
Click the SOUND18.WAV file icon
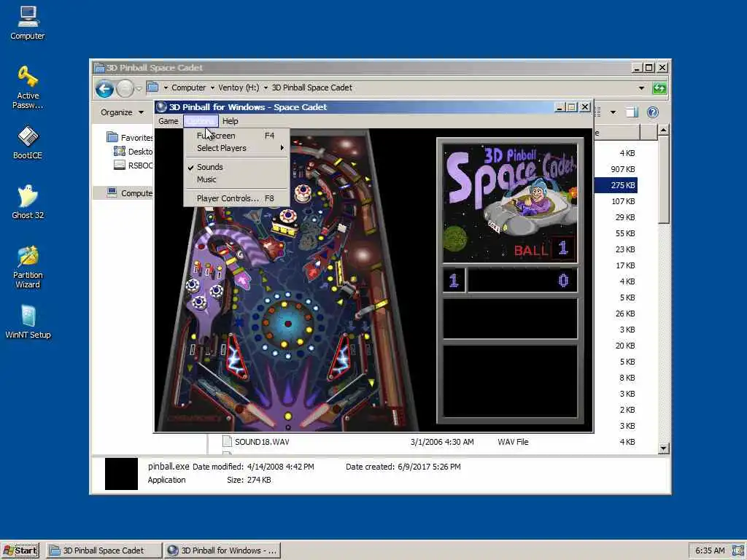point(228,442)
